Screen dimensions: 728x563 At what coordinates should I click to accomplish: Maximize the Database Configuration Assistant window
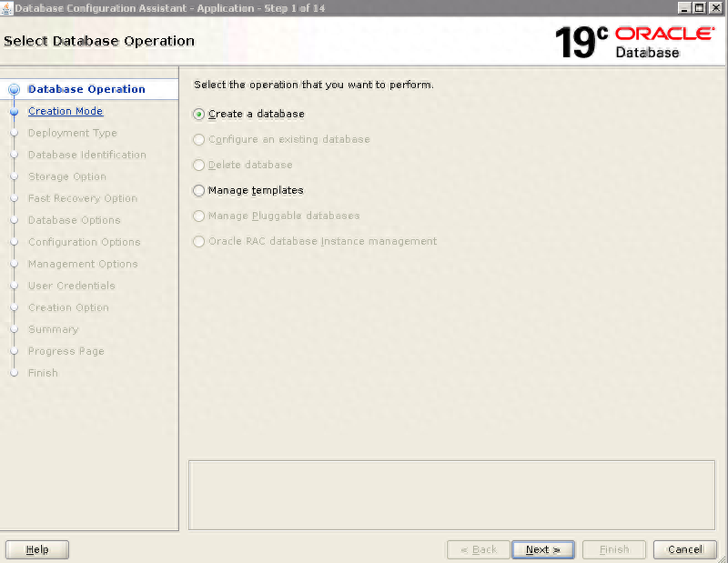tap(699, 8)
